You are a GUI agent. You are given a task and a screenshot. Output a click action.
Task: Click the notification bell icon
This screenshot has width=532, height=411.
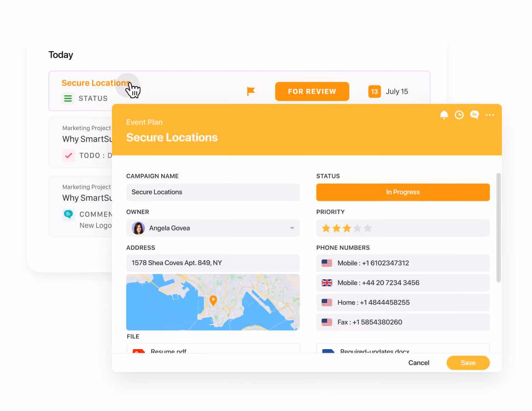point(444,115)
